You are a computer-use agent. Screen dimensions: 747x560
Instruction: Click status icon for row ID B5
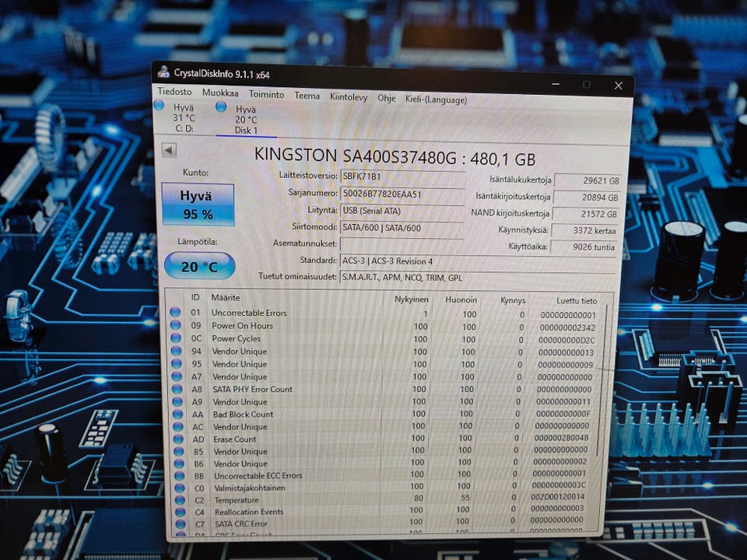[x=179, y=451]
